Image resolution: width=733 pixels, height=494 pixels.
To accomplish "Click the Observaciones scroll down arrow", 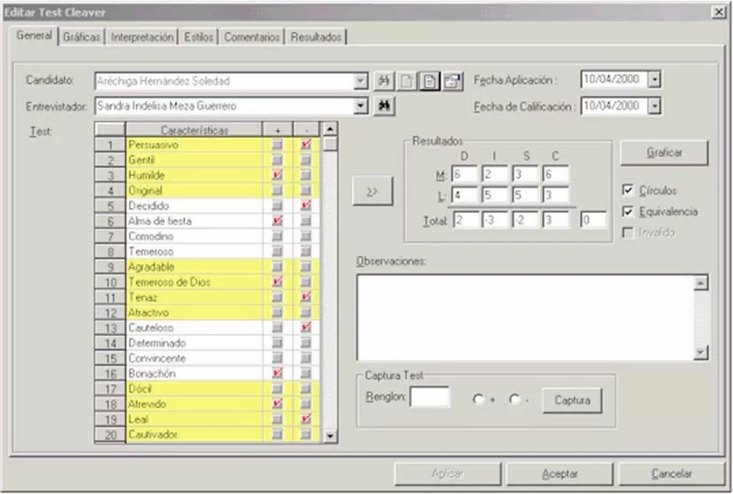I will tap(701, 352).
